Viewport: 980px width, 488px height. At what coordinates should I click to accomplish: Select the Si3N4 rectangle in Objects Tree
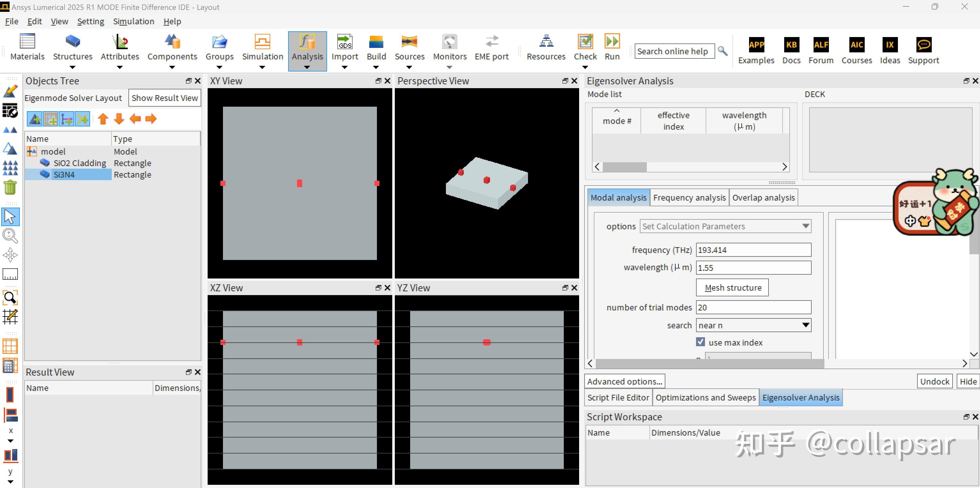click(64, 175)
